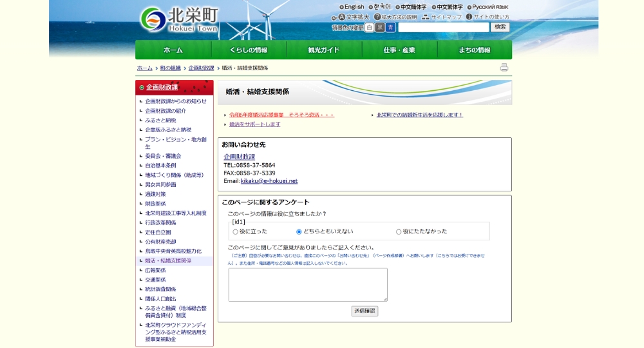Viewport: 644px width, 348px height.
Task: Click the Hokuei Town logo
Action: click(x=178, y=19)
